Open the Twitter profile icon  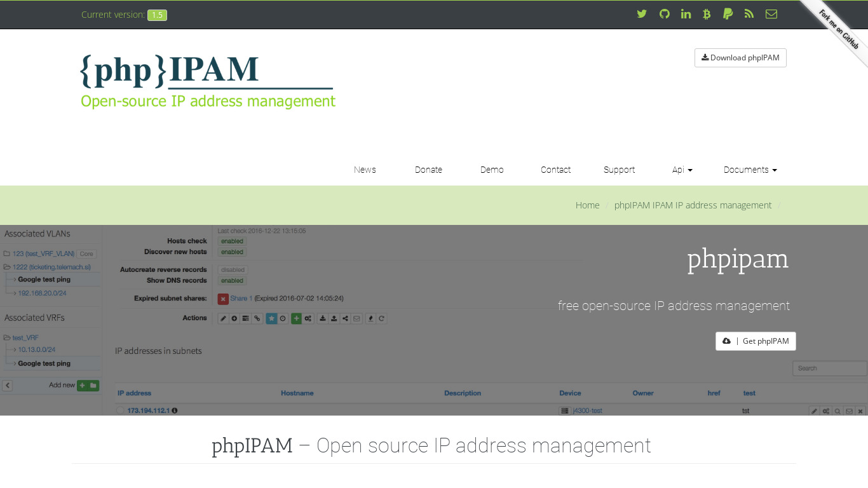point(642,14)
